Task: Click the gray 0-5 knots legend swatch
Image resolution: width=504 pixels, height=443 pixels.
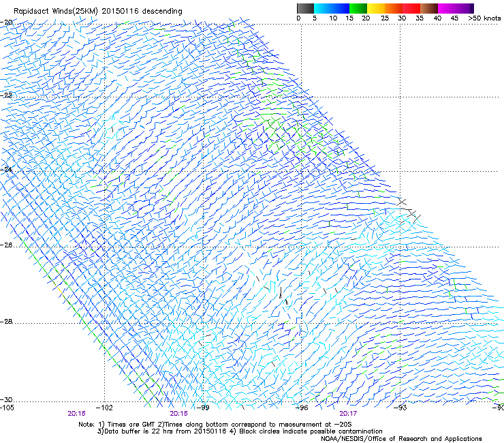Action: click(305, 8)
